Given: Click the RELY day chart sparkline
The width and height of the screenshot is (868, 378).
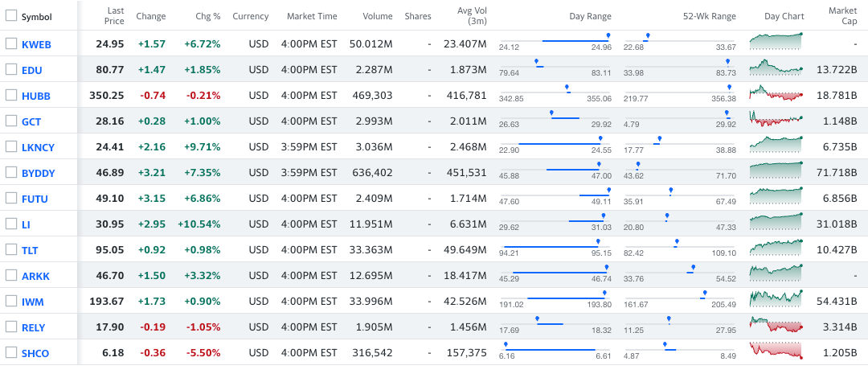Looking at the screenshot, I should (x=776, y=325).
